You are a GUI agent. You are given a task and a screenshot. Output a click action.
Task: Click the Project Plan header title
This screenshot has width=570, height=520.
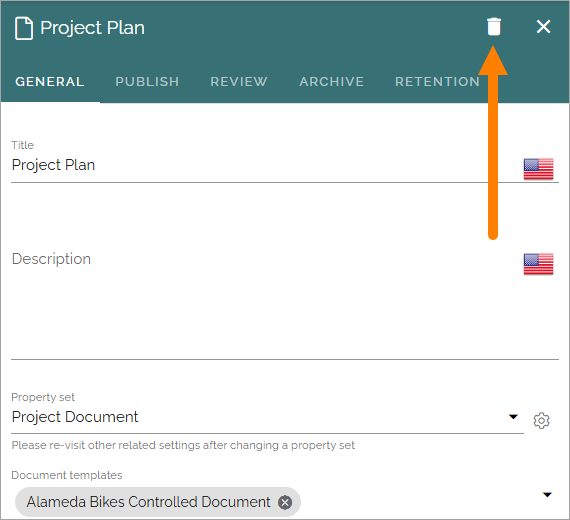pyautogui.click(x=92, y=28)
